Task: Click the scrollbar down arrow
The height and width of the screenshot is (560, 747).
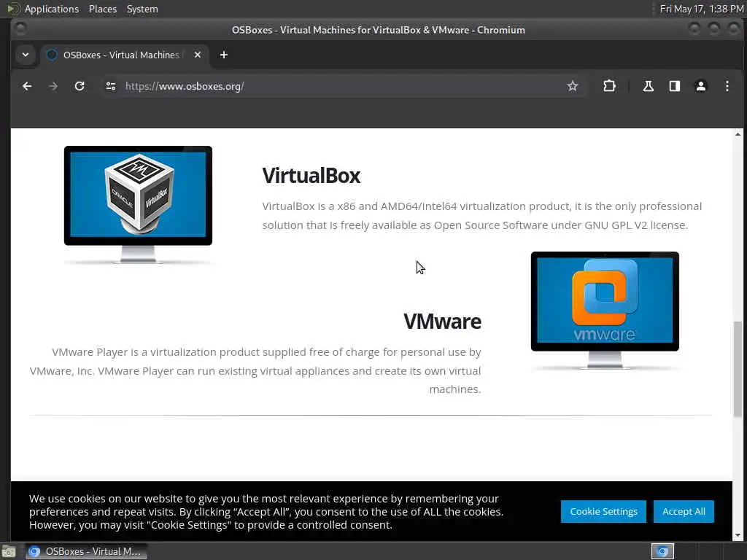Action: [x=738, y=536]
